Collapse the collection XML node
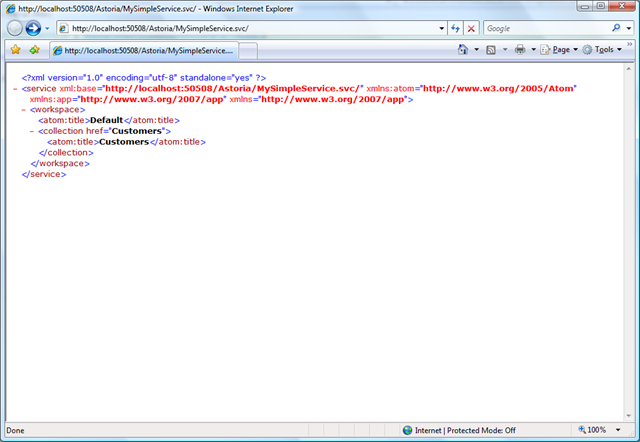 click(32, 131)
